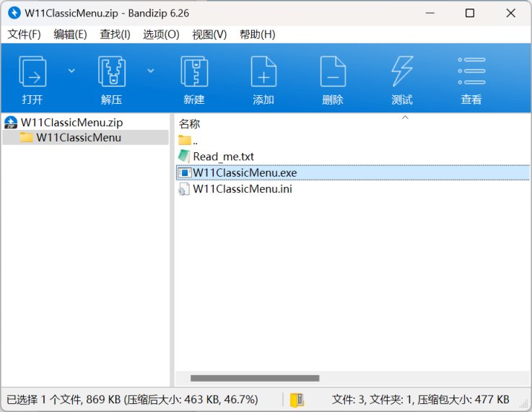Expand the Open (打开) dropdown arrow

point(71,71)
